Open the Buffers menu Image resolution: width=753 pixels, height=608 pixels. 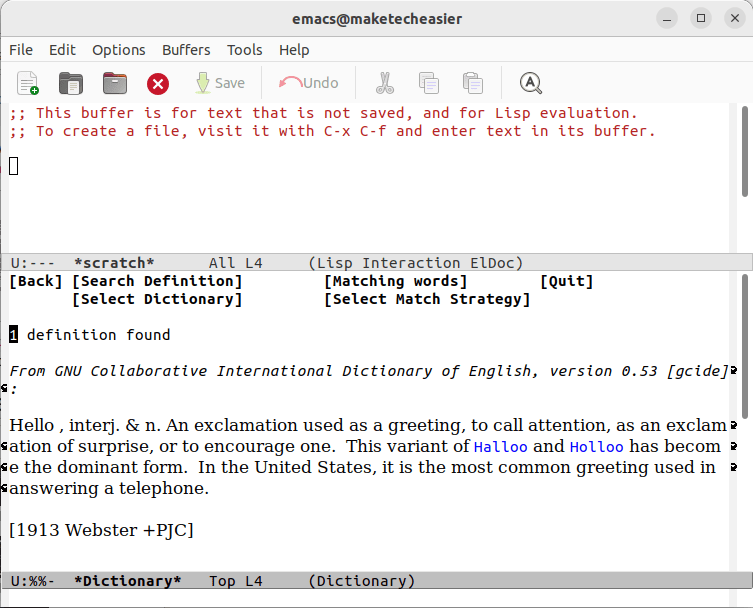coord(186,50)
